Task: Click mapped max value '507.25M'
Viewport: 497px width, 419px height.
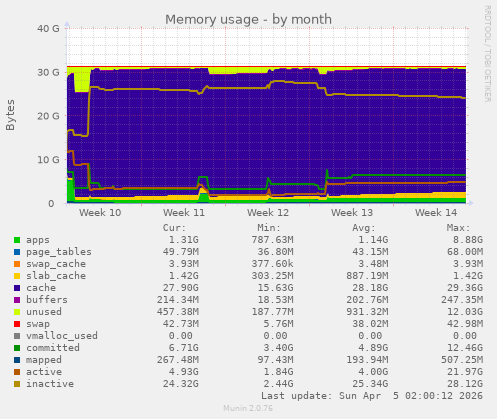Action: coord(462,360)
